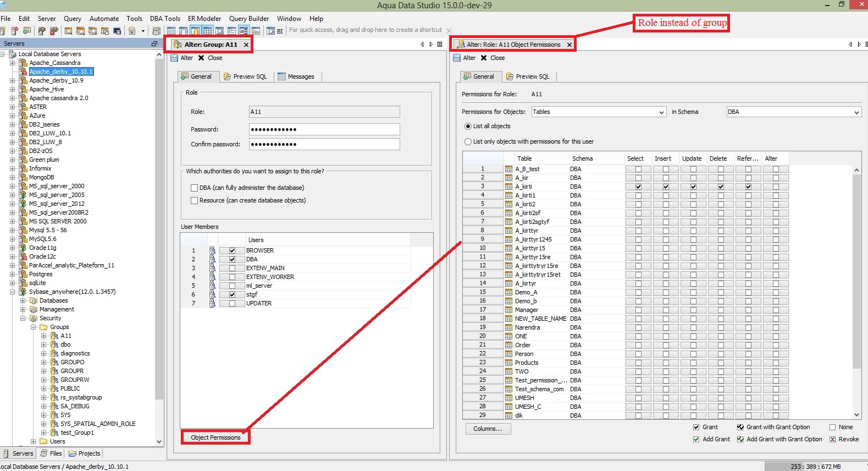Expand the A11 group node
The height and width of the screenshot is (471, 868).
44,336
